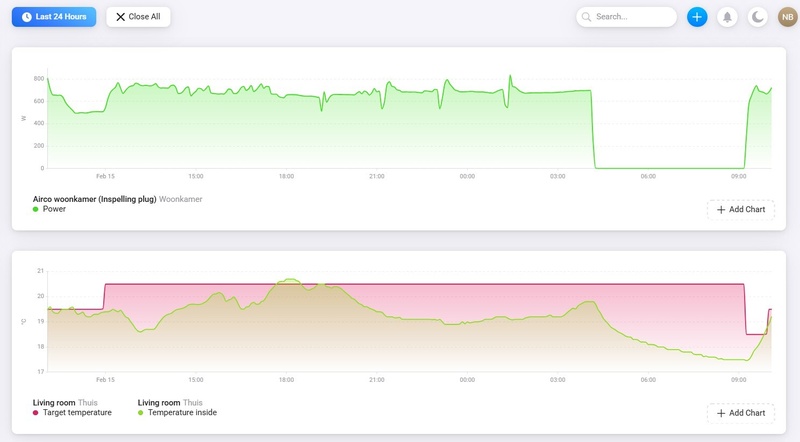
Task: Toggle dark mode with the moon icon
Action: (x=758, y=17)
